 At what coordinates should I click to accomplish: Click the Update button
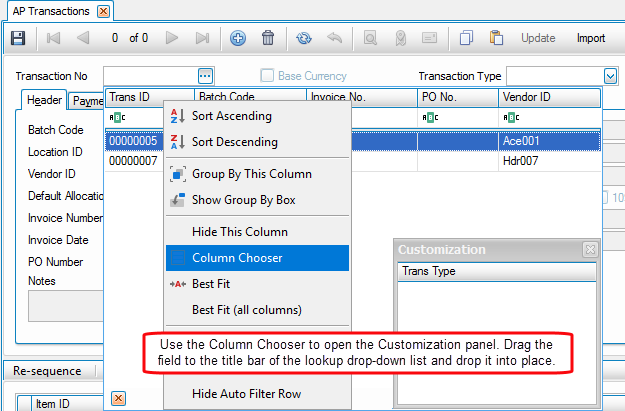click(x=538, y=39)
